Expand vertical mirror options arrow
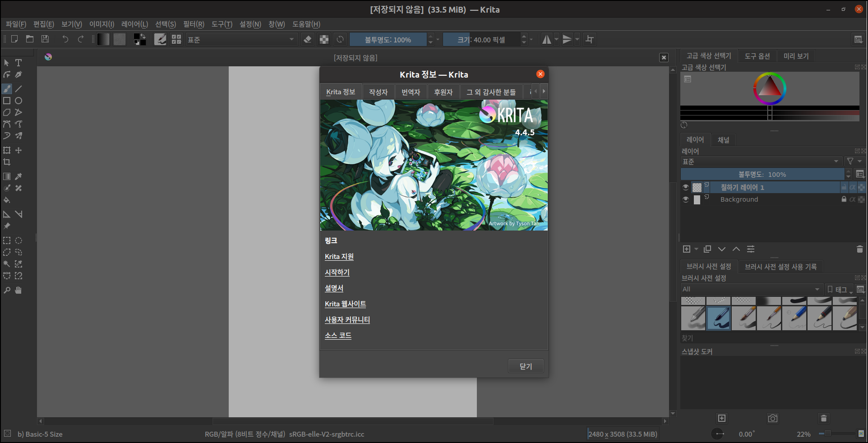The image size is (868, 443). (577, 39)
